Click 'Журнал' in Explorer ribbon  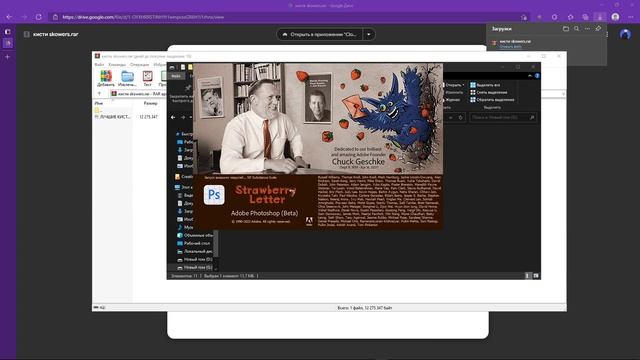[x=453, y=100]
